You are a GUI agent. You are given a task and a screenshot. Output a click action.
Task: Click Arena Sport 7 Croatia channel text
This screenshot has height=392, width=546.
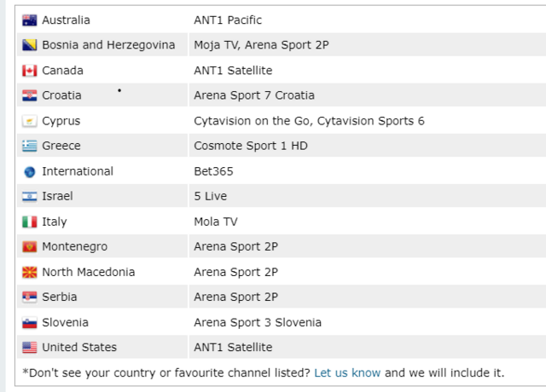click(x=254, y=95)
